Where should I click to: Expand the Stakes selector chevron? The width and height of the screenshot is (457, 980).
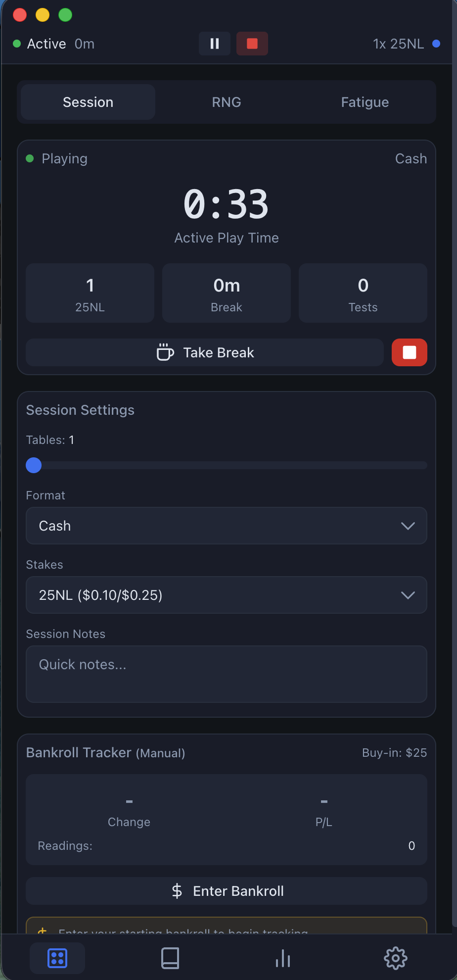(x=409, y=595)
